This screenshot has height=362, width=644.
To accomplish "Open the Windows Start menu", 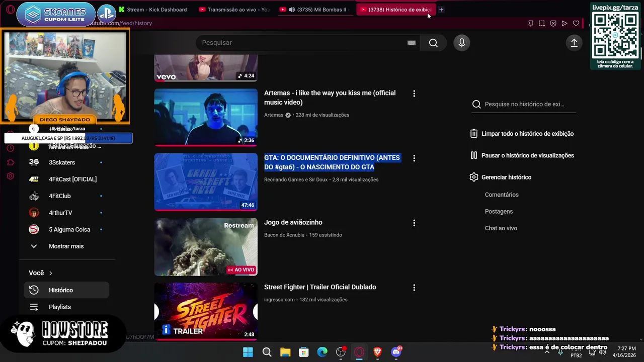I will 248,352.
